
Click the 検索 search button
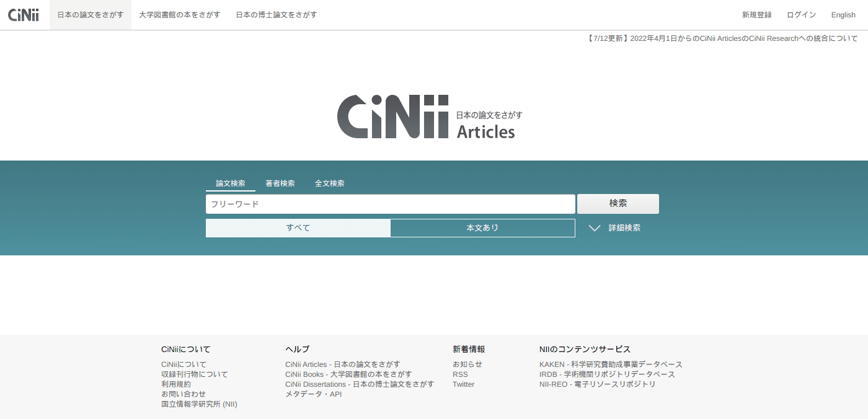click(x=618, y=203)
